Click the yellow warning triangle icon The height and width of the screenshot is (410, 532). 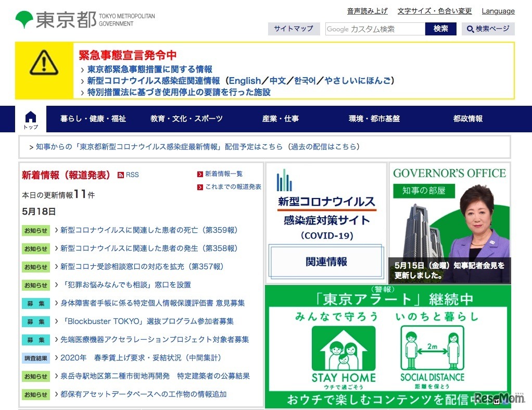pos(44,63)
